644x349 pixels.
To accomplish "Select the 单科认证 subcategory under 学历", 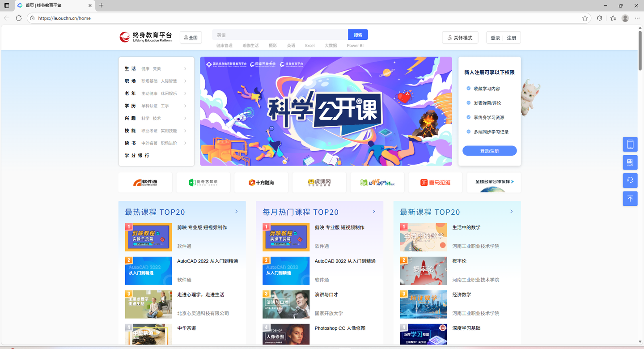I will [149, 106].
